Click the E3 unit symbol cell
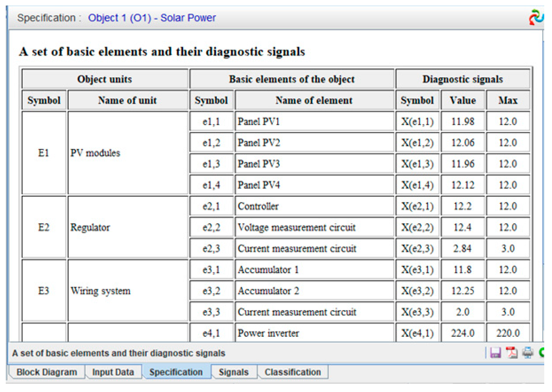This screenshot has height=392, width=552. point(44,291)
